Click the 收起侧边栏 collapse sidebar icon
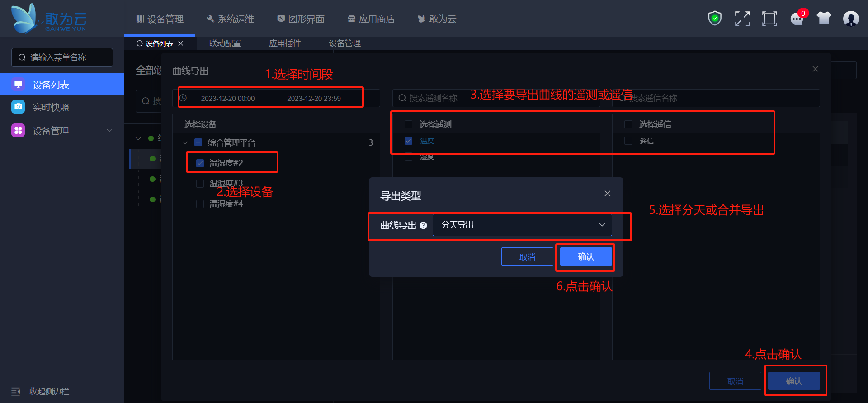868x403 pixels. pyautogui.click(x=16, y=391)
